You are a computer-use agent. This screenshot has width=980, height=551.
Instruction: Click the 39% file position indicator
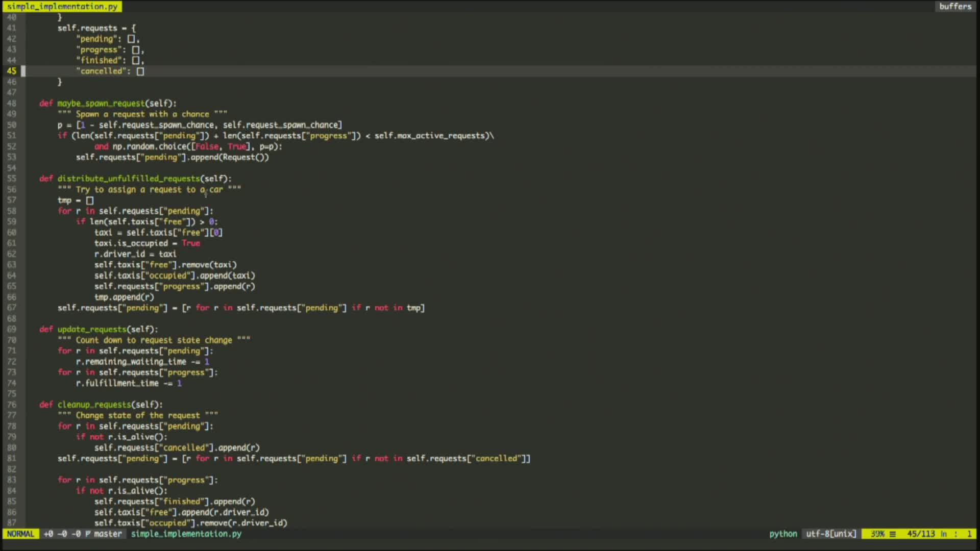tap(877, 534)
